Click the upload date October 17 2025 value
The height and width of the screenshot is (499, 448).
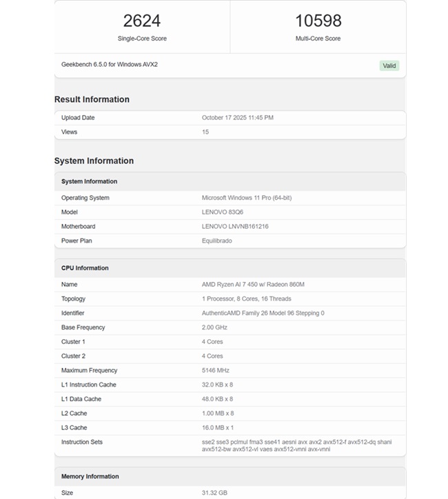(237, 117)
